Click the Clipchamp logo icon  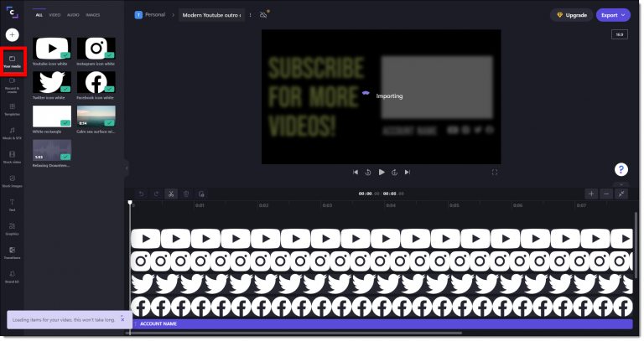coord(12,13)
